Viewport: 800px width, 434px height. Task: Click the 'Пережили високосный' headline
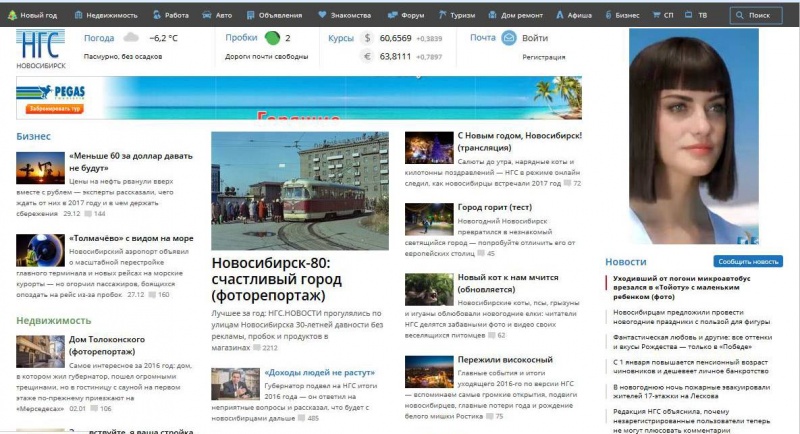(x=504, y=359)
